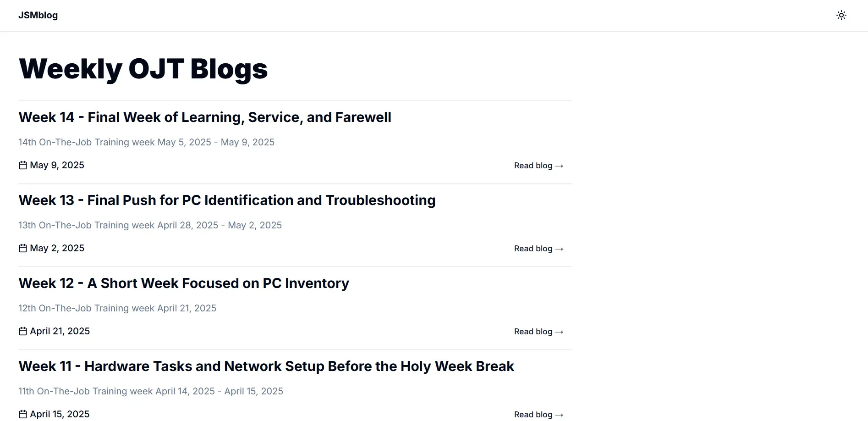Open Week 12 - PC Inventory post

pos(183,283)
